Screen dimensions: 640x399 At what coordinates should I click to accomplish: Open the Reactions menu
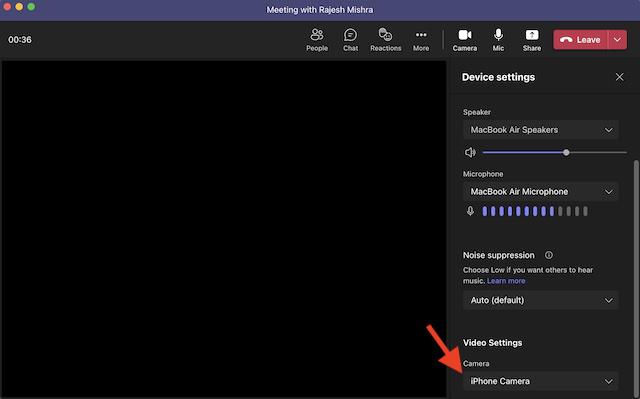(x=385, y=40)
